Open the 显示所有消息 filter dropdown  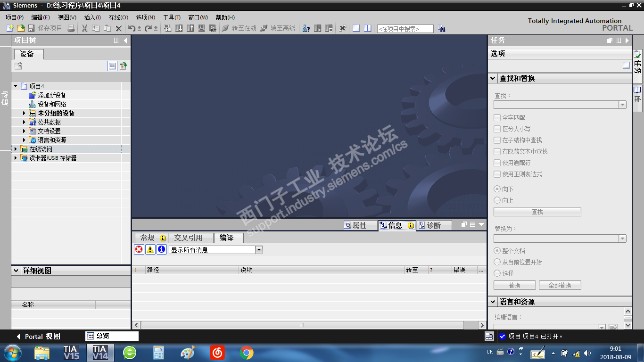pyautogui.click(x=259, y=250)
